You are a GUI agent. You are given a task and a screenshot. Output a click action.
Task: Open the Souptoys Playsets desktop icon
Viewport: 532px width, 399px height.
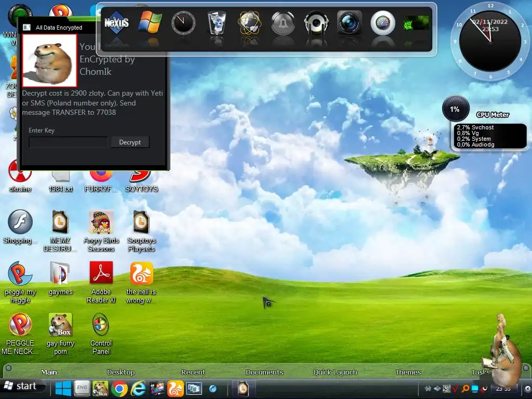[x=141, y=231]
